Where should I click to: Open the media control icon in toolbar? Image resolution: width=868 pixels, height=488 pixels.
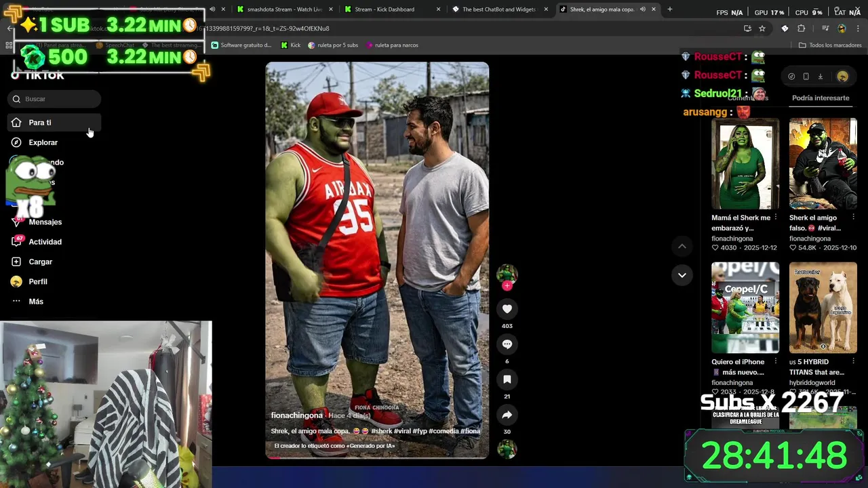tap(825, 28)
